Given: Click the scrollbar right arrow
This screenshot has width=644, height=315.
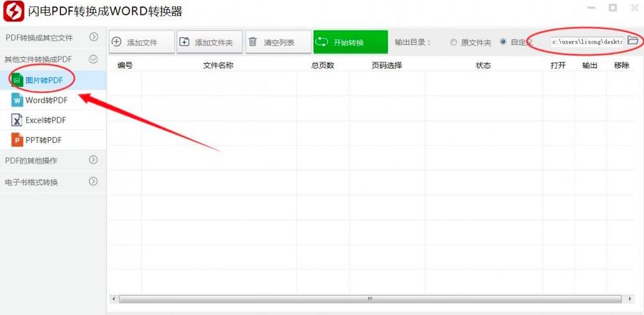Looking at the screenshot, I should coord(630,299).
